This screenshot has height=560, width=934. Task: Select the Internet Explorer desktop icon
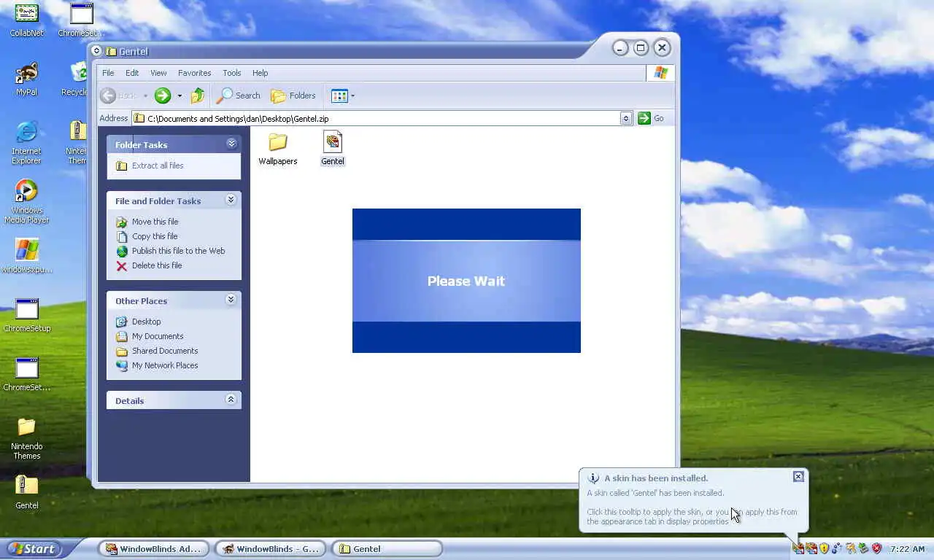click(x=26, y=143)
